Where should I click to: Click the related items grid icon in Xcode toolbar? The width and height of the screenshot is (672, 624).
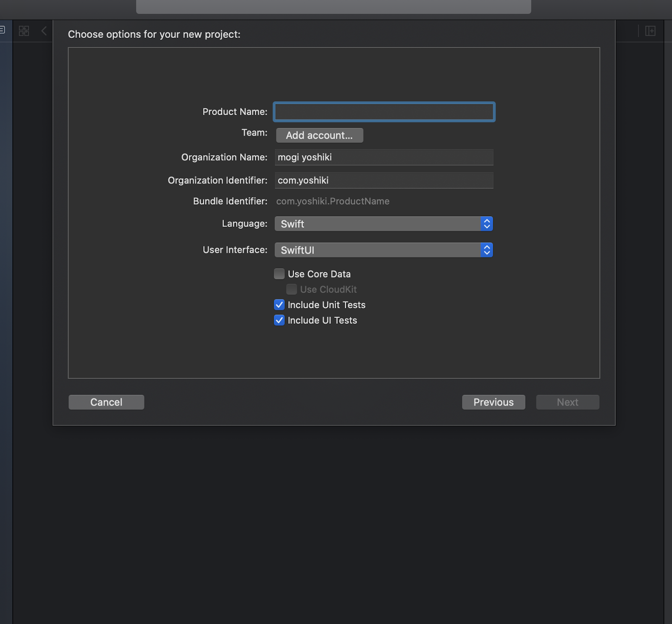24,31
